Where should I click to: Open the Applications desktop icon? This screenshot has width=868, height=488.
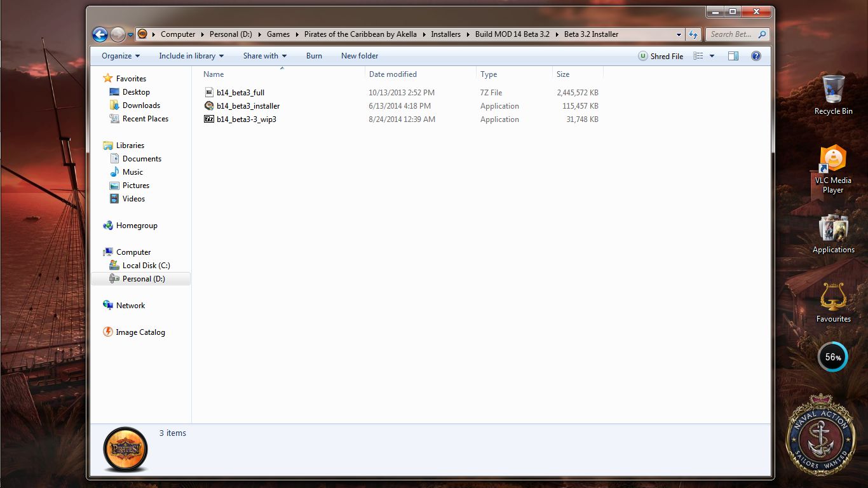click(x=833, y=234)
